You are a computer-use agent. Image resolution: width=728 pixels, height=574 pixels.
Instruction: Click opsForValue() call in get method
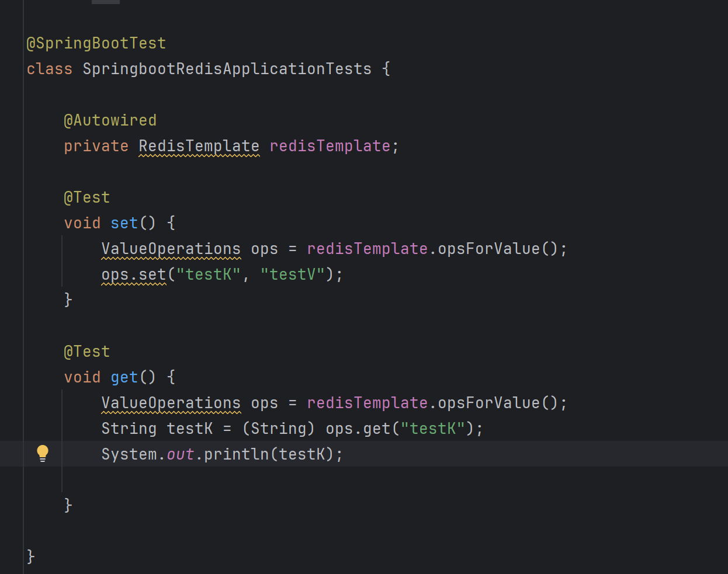tap(498, 403)
